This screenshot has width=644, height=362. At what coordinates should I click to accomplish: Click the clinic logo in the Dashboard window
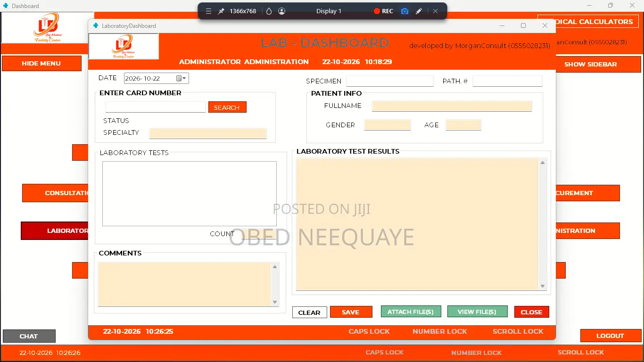pyautogui.click(x=47, y=27)
